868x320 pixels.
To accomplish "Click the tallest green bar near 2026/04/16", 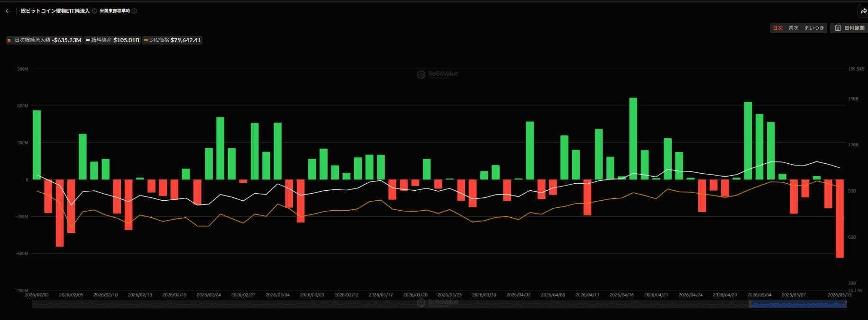I will coord(633,139).
